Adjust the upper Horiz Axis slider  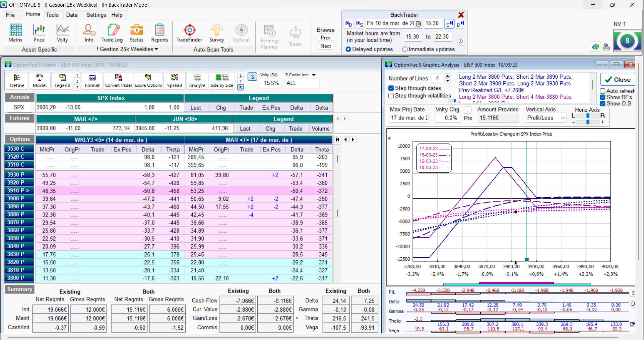click(x=588, y=116)
